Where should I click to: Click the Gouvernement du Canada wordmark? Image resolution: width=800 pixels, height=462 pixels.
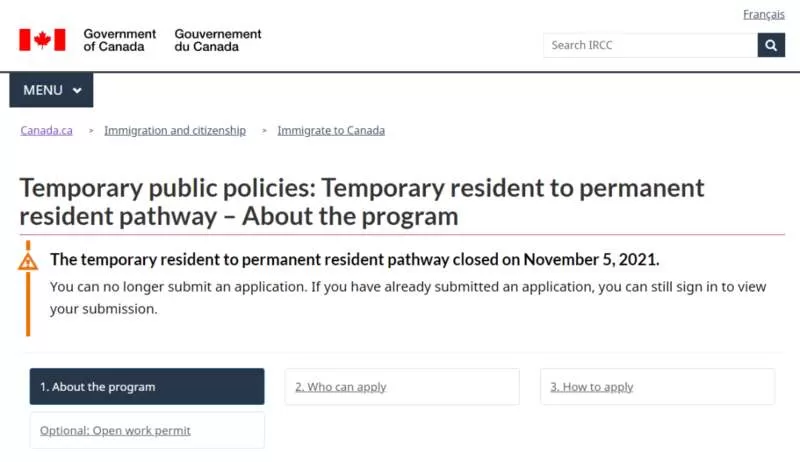point(218,40)
